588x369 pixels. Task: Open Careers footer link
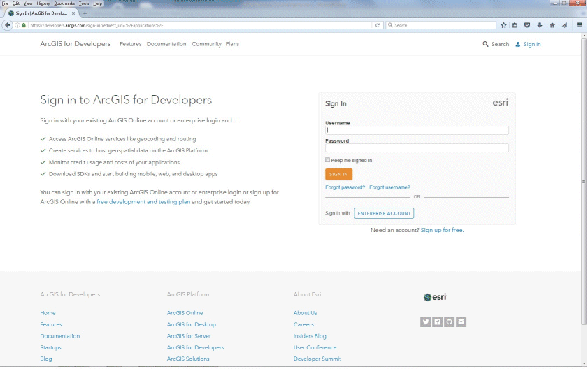(303, 324)
